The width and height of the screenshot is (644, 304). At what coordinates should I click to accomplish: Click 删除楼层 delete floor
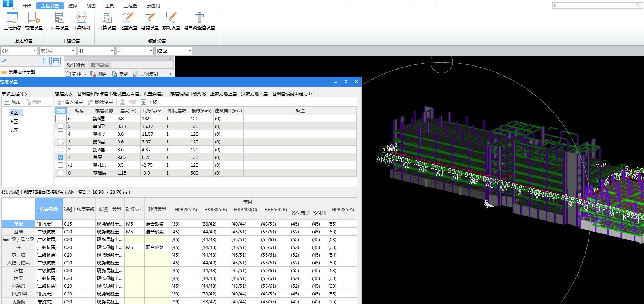tap(100, 102)
